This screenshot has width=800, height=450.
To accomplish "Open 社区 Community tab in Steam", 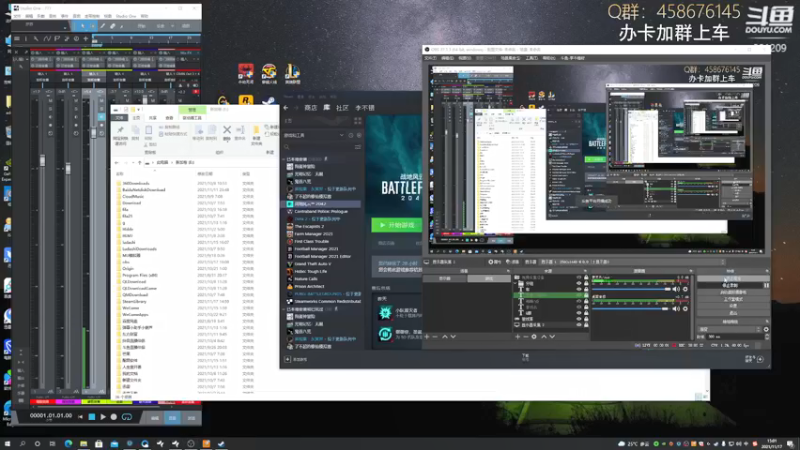I will coord(342,108).
